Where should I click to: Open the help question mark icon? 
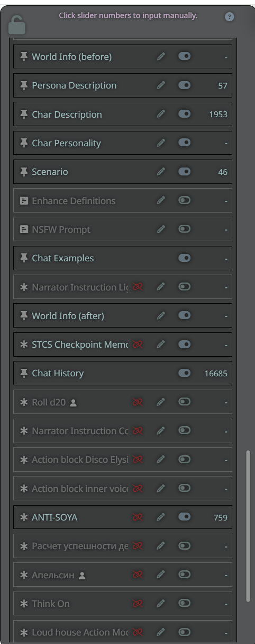click(x=229, y=17)
